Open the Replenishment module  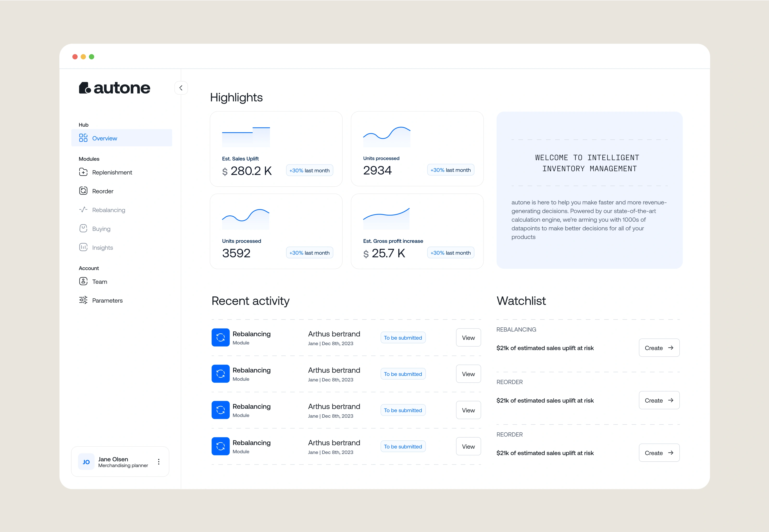click(112, 172)
